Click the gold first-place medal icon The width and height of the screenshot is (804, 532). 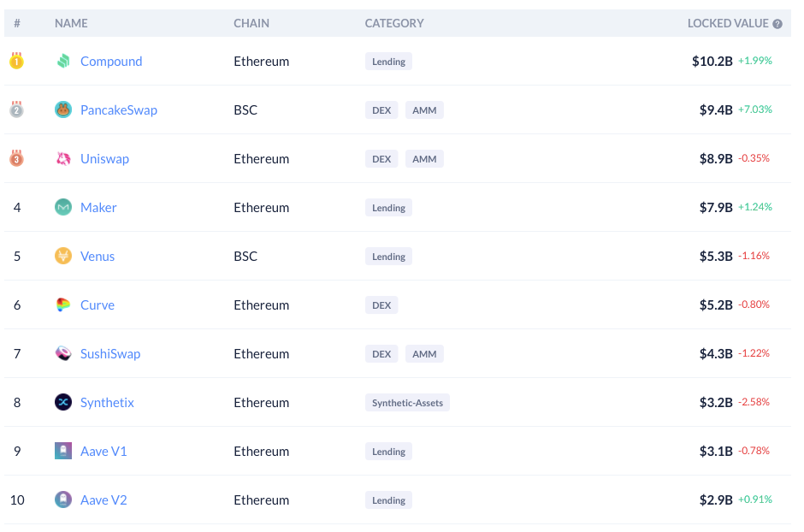pyautogui.click(x=16, y=61)
